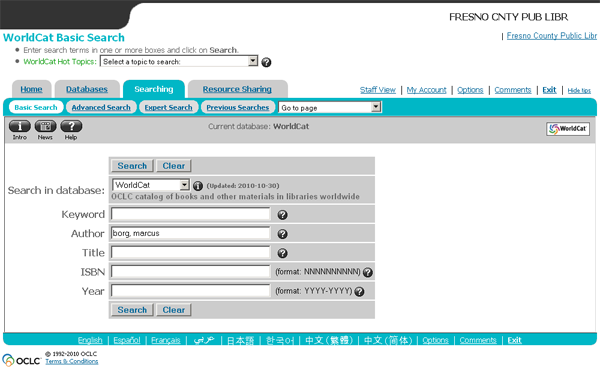Expand the Go to page dropdown

pos(330,108)
